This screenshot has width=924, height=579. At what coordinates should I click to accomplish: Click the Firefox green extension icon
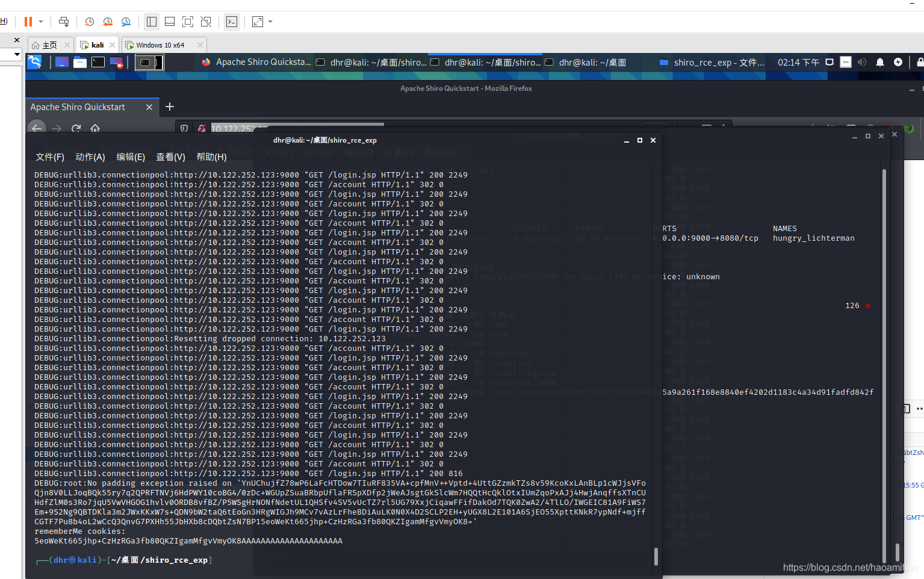909,128
